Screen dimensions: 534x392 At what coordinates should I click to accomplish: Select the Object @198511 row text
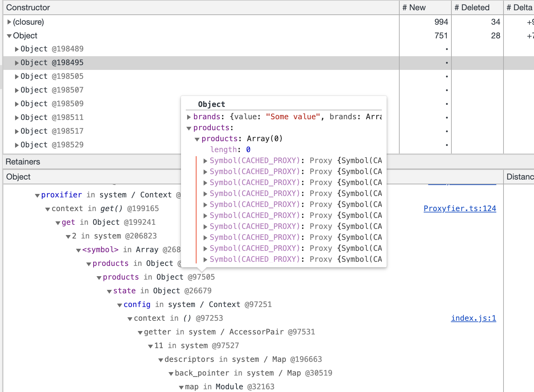click(x=52, y=118)
